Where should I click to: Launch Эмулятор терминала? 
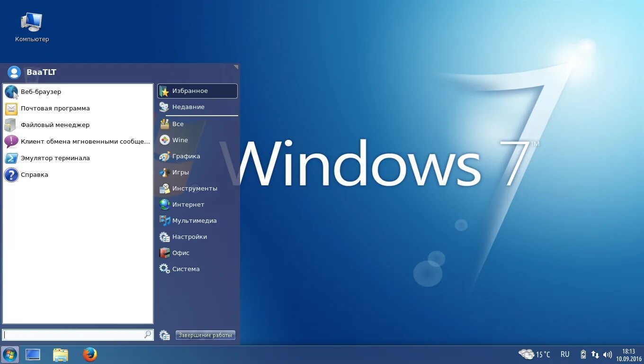[x=78, y=158]
